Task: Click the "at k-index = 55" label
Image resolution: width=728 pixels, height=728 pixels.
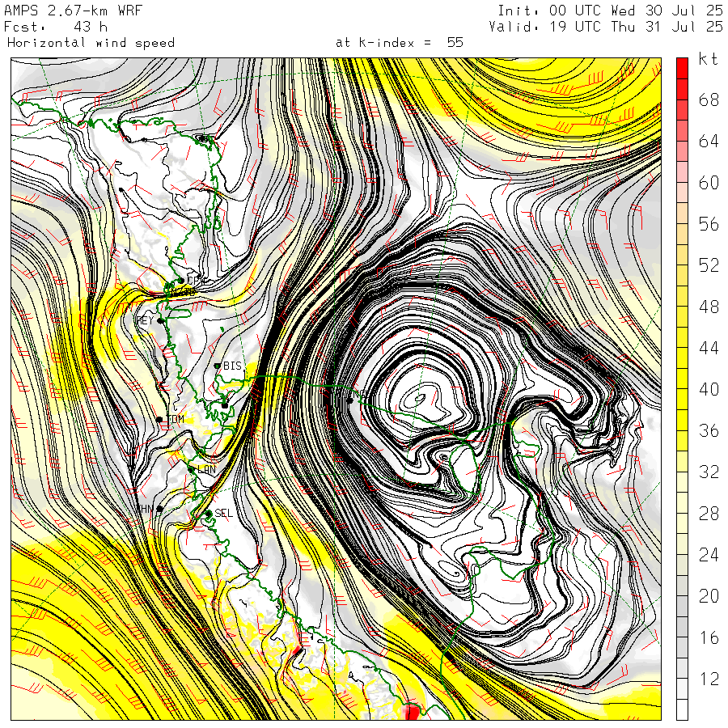Action: coord(400,43)
